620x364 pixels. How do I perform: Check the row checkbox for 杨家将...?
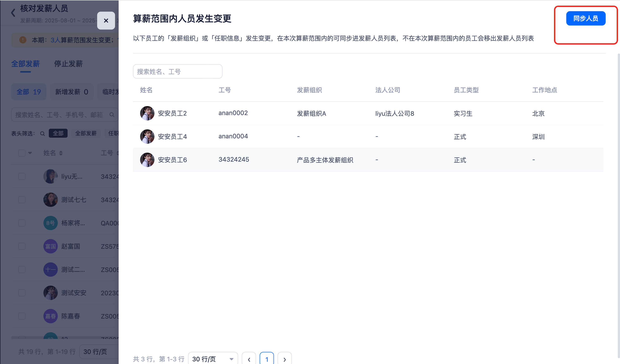(x=22, y=223)
